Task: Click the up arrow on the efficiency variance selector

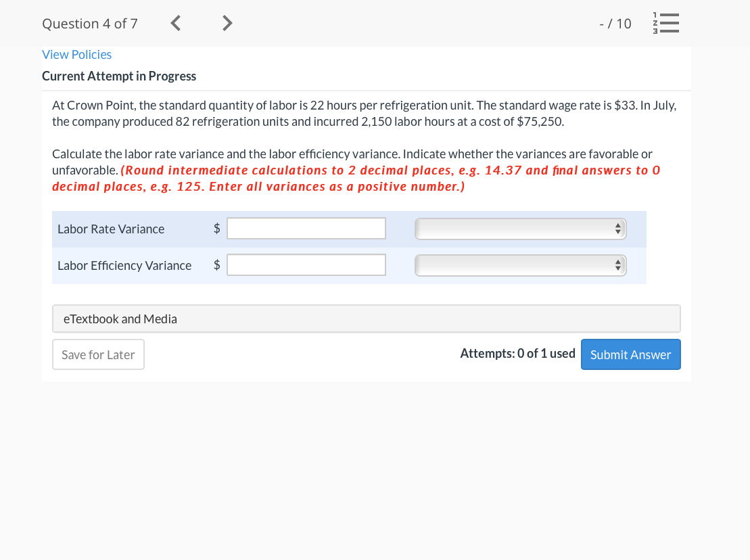Action: (617, 262)
